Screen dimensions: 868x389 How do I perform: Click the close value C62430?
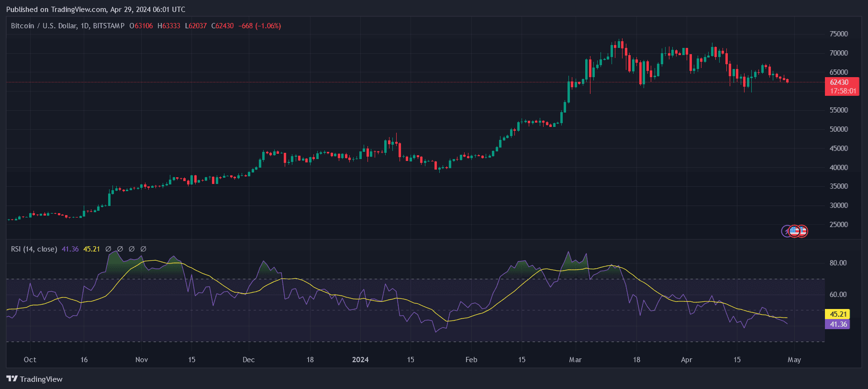(223, 26)
